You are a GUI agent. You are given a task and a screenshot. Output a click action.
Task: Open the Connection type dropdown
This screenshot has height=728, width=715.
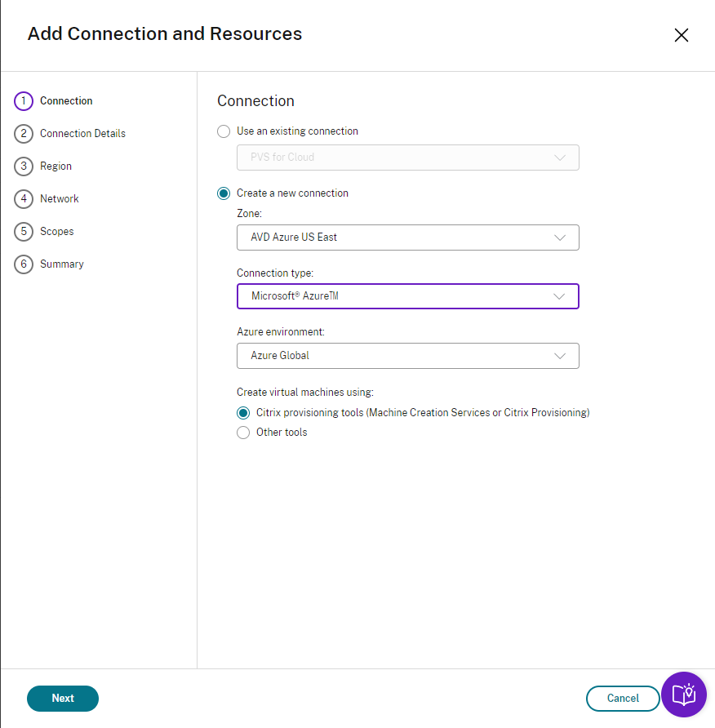407,296
